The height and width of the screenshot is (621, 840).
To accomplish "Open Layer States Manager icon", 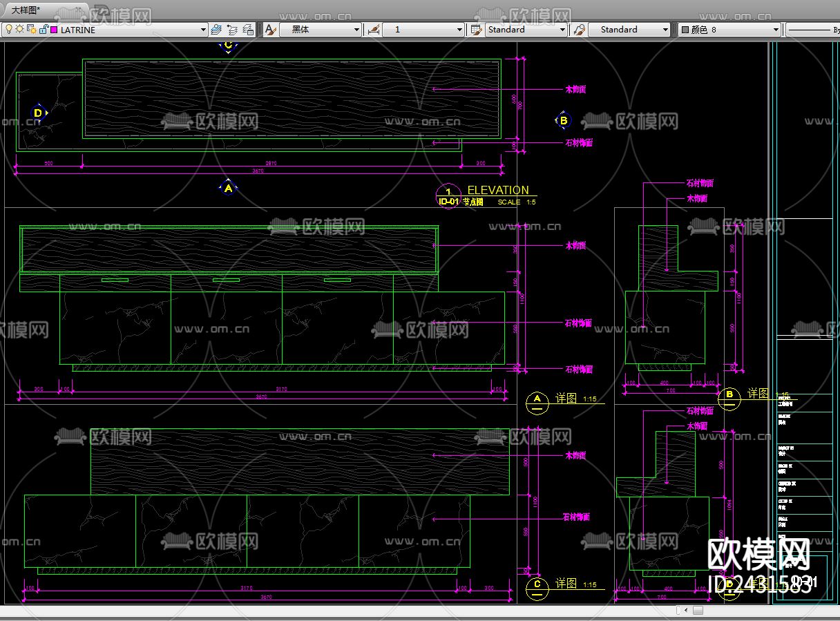I will (x=248, y=30).
